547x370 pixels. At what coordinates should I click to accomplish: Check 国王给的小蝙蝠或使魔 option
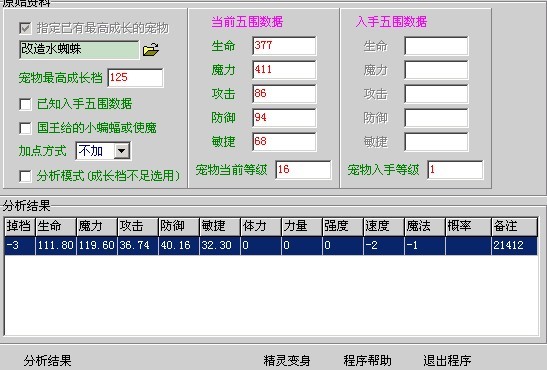click(25, 128)
